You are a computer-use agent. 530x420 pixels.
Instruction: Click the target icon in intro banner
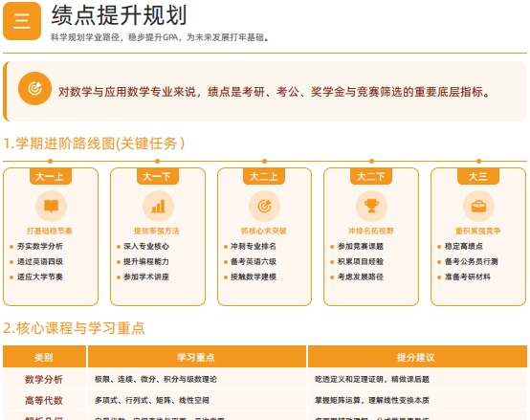click(34, 89)
